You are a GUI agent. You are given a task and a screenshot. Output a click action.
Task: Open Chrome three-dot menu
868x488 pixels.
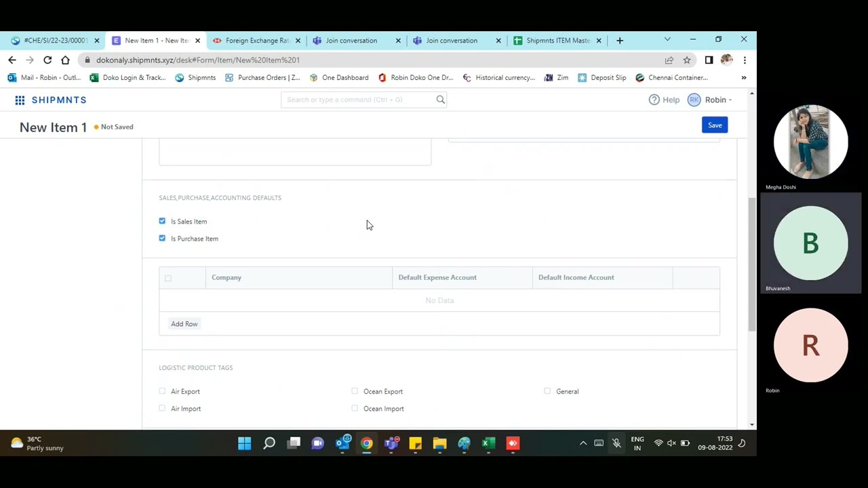pyautogui.click(x=745, y=60)
